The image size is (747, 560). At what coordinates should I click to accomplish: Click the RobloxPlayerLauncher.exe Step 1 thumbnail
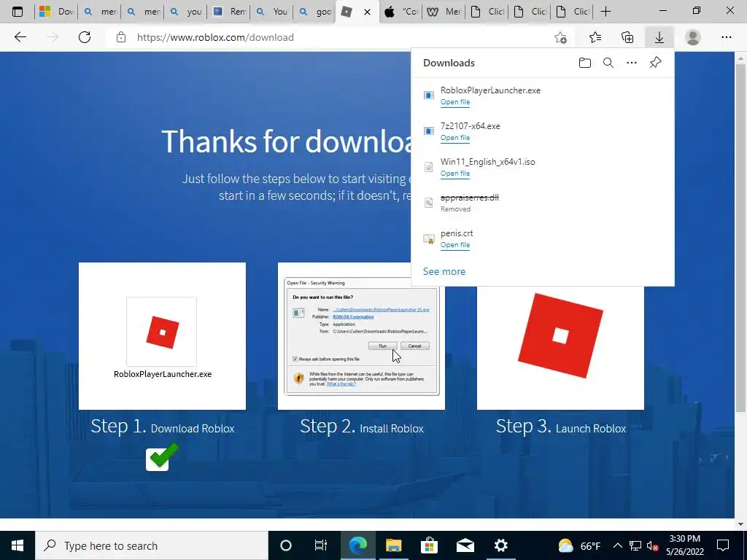pyautogui.click(x=162, y=336)
